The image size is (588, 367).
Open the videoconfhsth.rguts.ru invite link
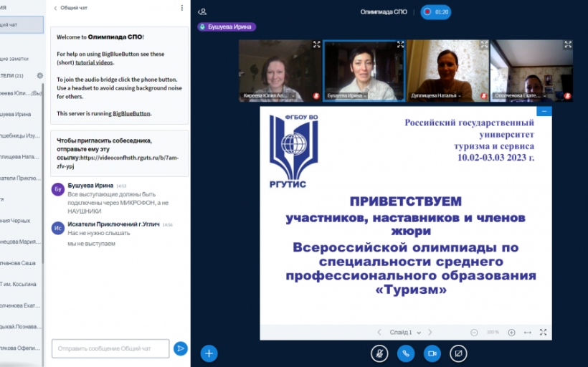(118, 162)
